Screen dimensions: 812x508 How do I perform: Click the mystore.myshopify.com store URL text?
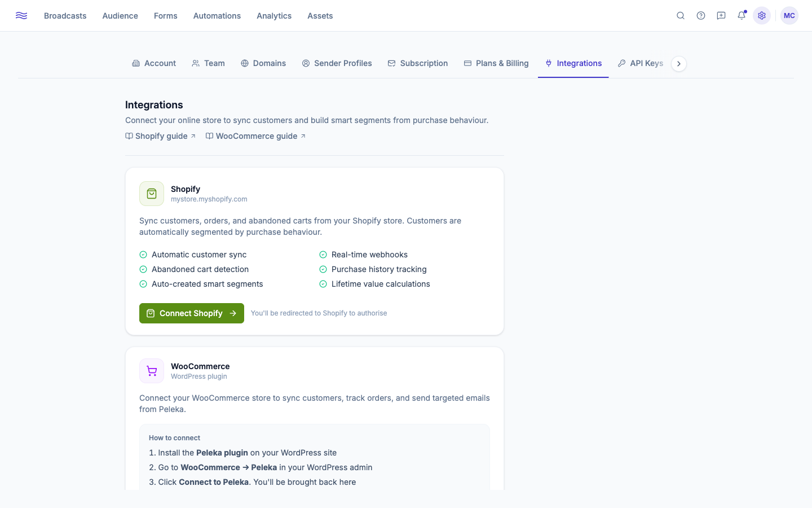click(209, 199)
